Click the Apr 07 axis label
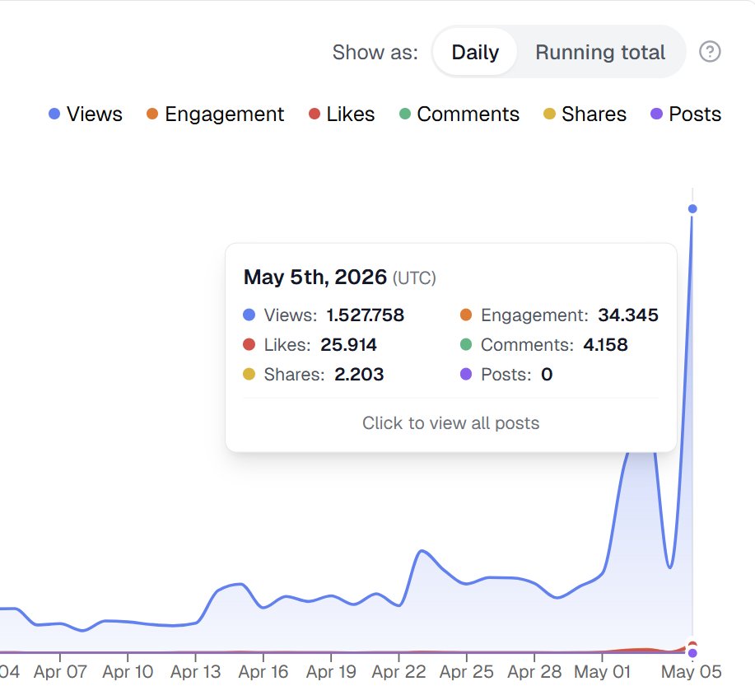This screenshot has width=755, height=700. 60,671
